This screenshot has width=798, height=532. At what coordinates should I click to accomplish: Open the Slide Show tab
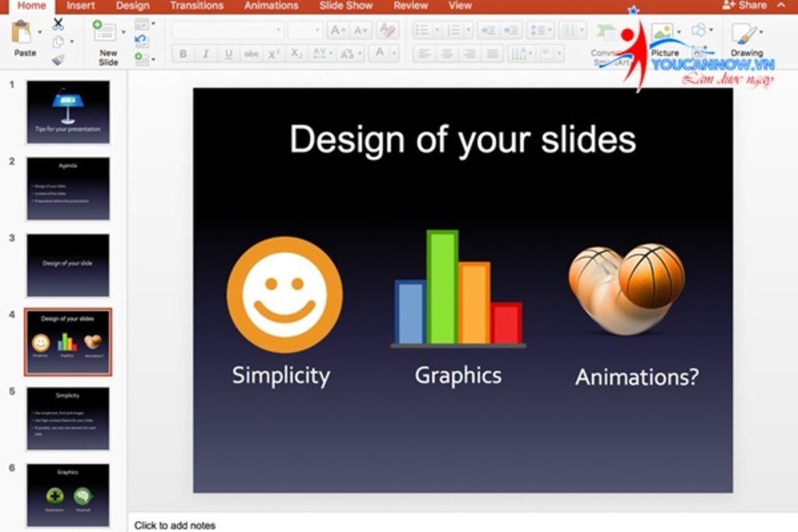(346, 5)
